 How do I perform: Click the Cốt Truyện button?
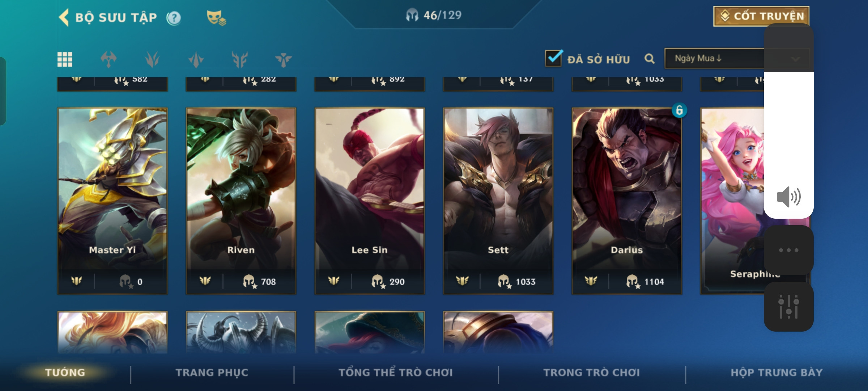761,16
